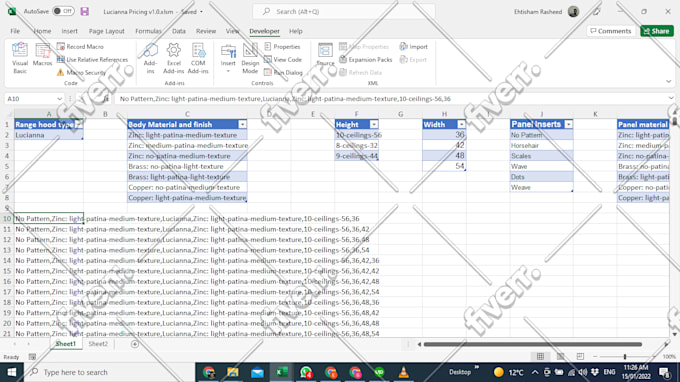Save the workbook with the save icon
The width and height of the screenshot is (680, 382).
85,12
